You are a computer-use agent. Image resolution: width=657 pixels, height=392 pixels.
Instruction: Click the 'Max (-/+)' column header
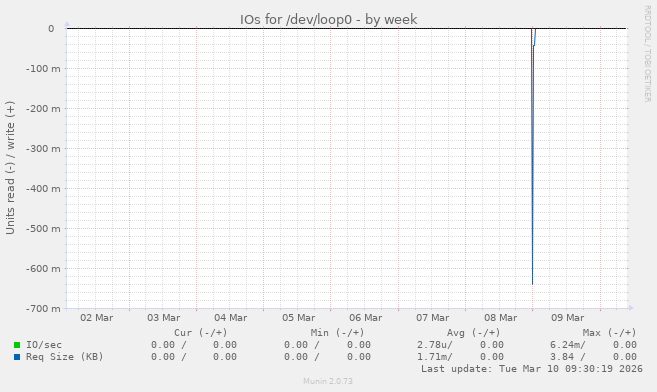coord(610,333)
